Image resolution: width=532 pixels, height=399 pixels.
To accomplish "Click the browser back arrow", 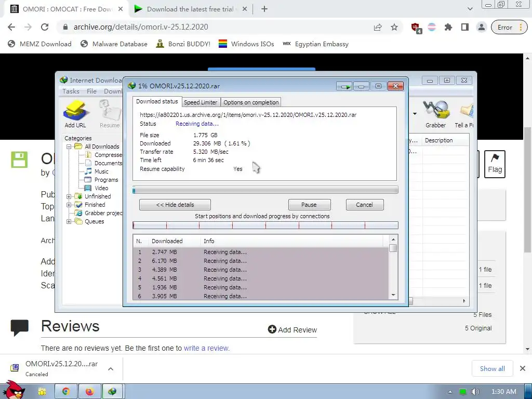I will click(x=11, y=27).
